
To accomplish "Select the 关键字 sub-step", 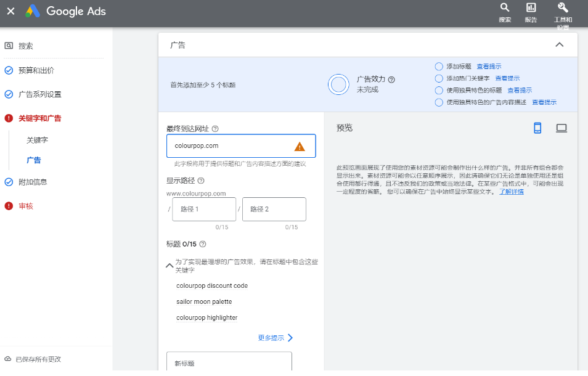I will (37, 140).
